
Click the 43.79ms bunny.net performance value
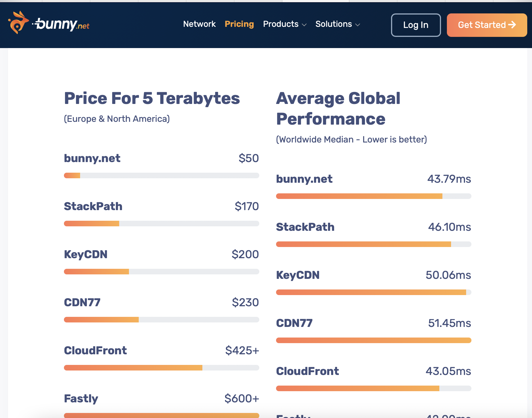pos(449,179)
